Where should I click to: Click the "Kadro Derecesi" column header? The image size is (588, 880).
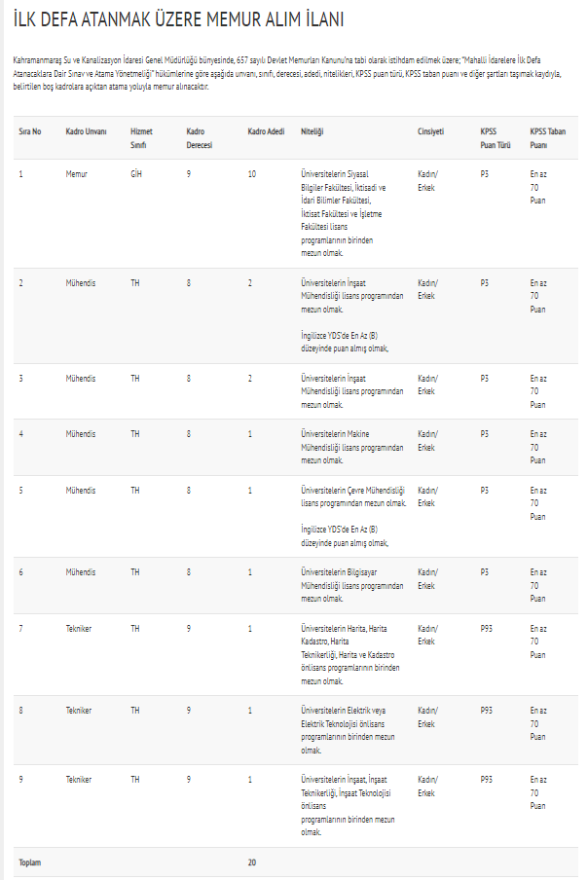[x=200, y=136]
